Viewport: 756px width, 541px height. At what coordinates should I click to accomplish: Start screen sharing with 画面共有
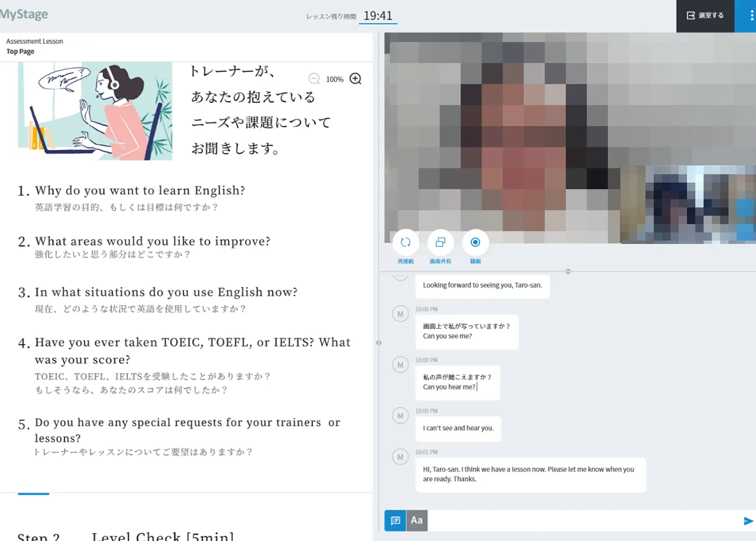coord(440,243)
